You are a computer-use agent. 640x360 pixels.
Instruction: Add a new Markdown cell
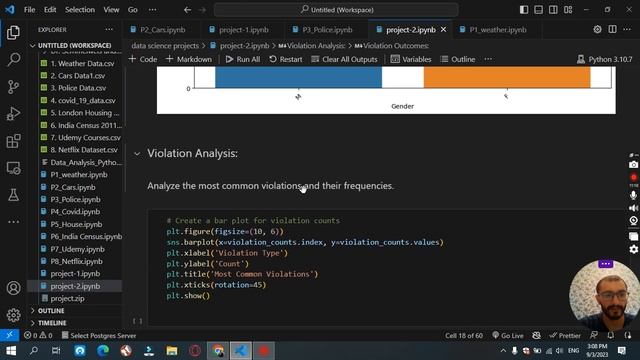(x=189, y=59)
